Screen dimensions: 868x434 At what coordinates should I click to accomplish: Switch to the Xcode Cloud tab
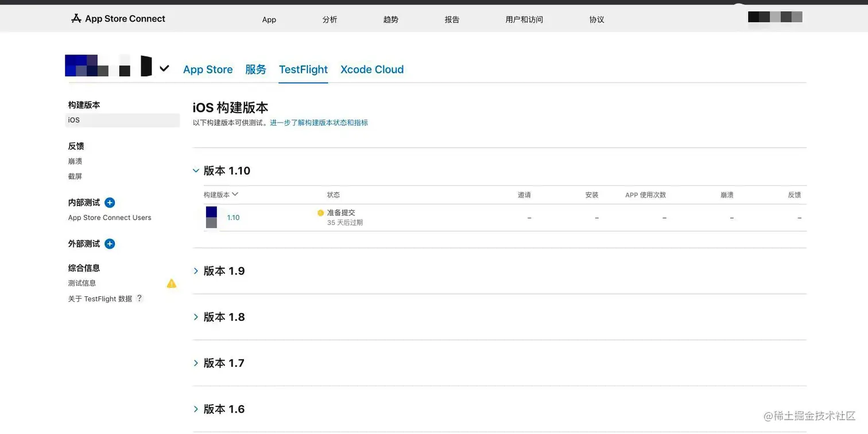(372, 69)
